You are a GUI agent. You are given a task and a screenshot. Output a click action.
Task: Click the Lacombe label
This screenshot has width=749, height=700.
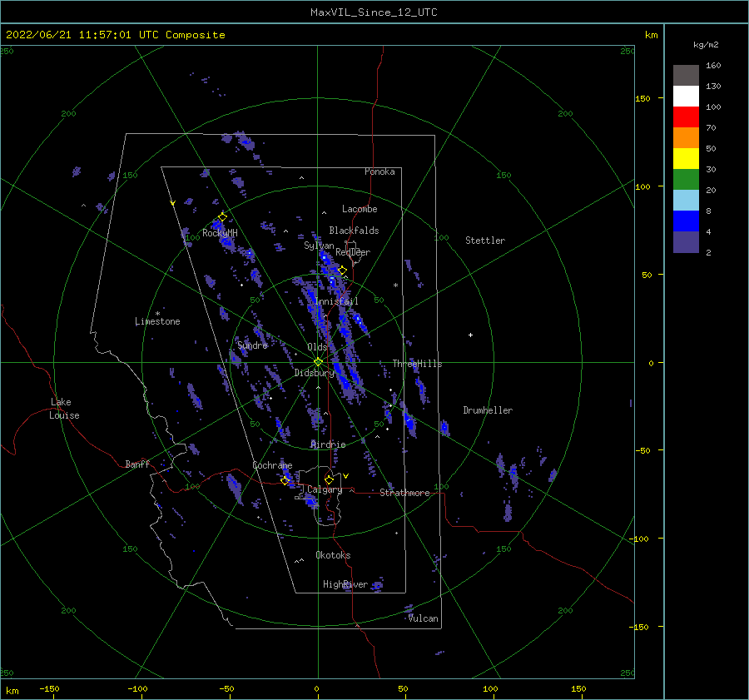click(x=360, y=209)
